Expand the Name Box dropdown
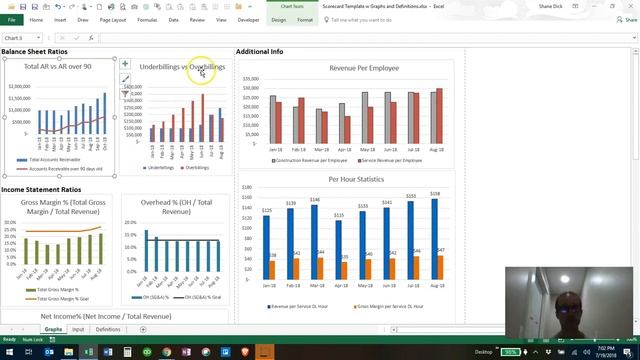Viewport: 640px width, 360px height. [x=38, y=38]
